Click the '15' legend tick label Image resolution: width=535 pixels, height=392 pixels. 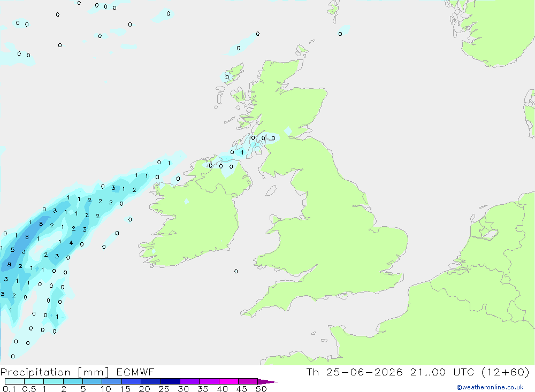tap(125, 389)
